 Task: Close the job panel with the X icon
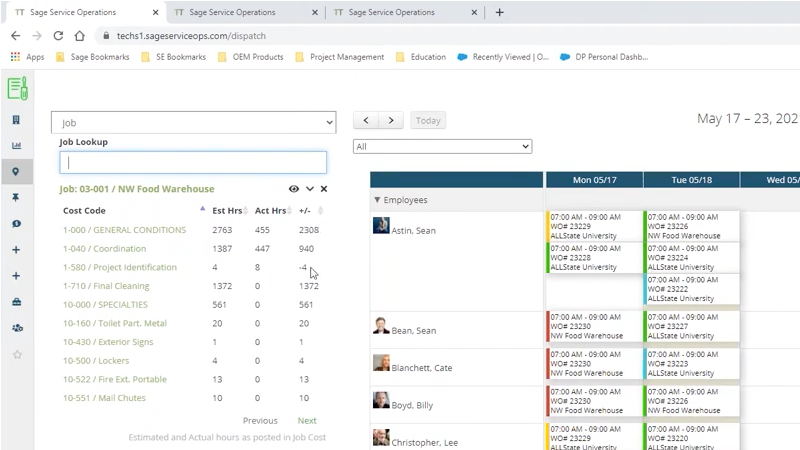[x=324, y=189]
